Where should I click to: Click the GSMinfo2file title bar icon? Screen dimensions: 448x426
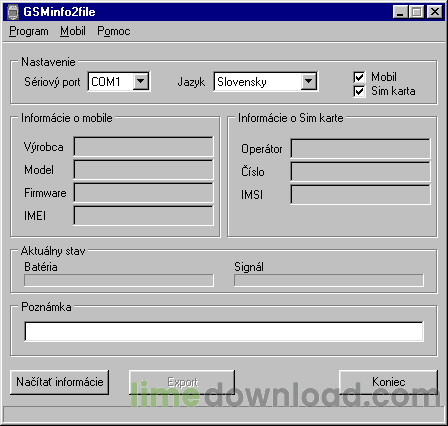(x=13, y=12)
